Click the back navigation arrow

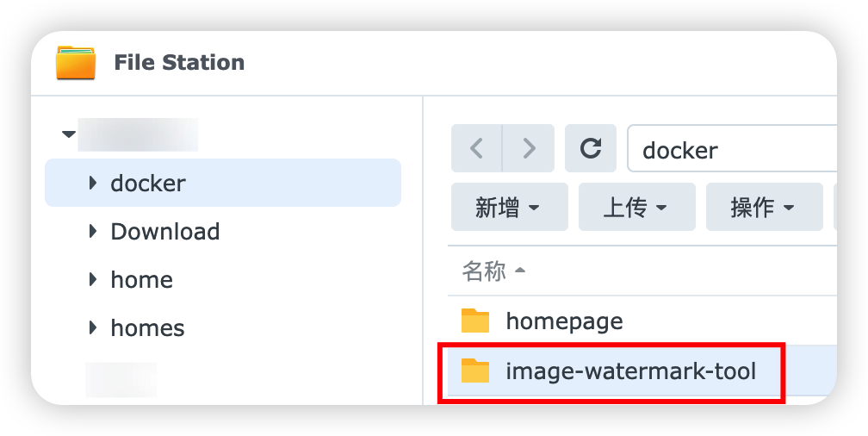coord(476,149)
